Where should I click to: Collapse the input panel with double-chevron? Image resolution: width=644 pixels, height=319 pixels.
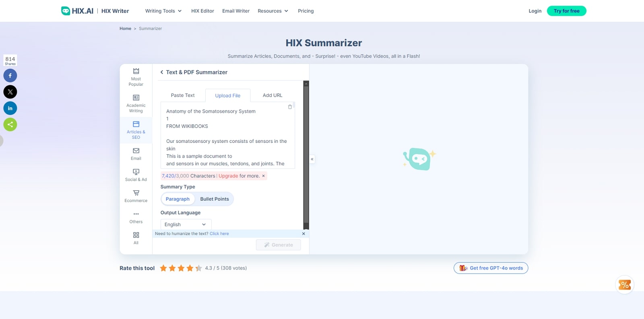click(312, 159)
